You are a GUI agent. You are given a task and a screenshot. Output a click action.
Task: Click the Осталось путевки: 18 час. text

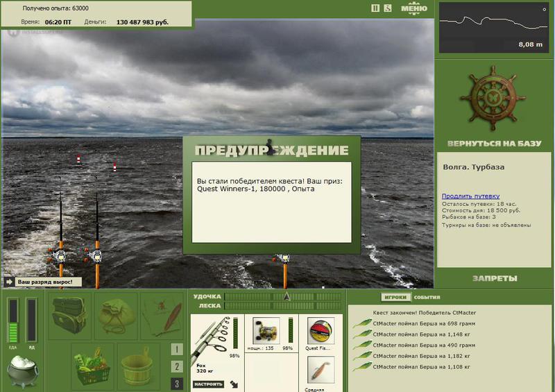pos(479,204)
